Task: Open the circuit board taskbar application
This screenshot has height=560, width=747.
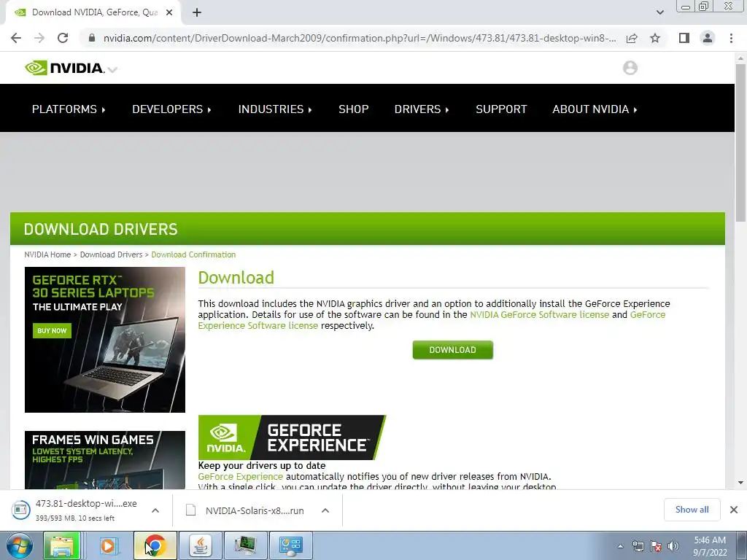Action: 246,545
